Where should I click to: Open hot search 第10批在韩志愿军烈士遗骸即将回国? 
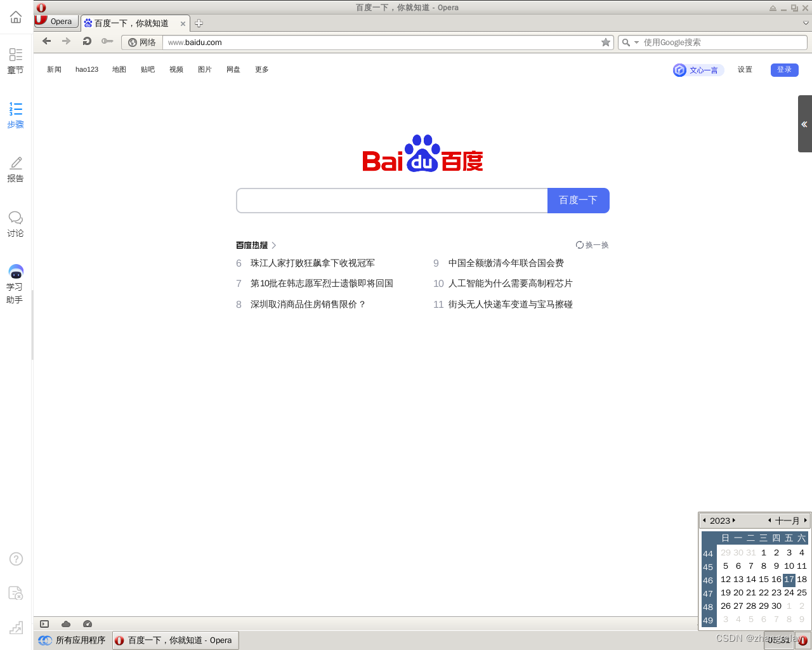(x=322, y=283)
